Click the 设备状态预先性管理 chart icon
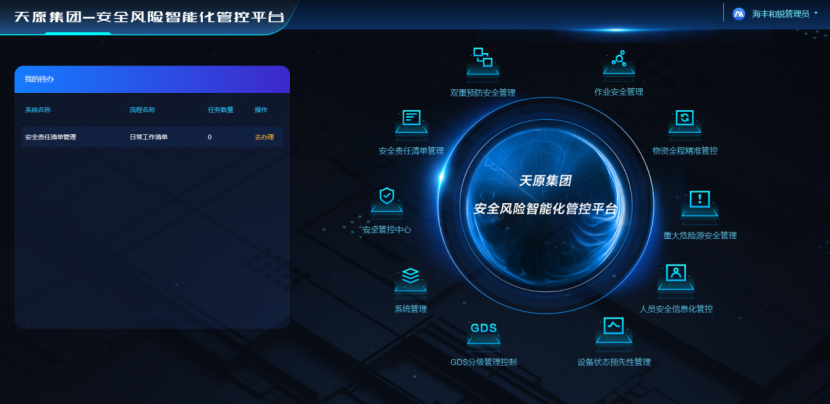This screenshot has width=830, height=404. [x=613, y=328]
